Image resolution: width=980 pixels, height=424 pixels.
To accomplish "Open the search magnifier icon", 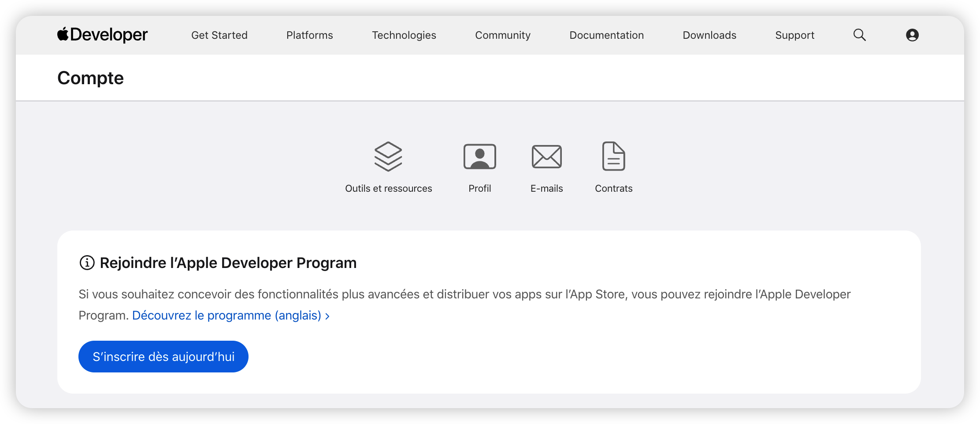I will pyautogui.click(x=859, y=35).
